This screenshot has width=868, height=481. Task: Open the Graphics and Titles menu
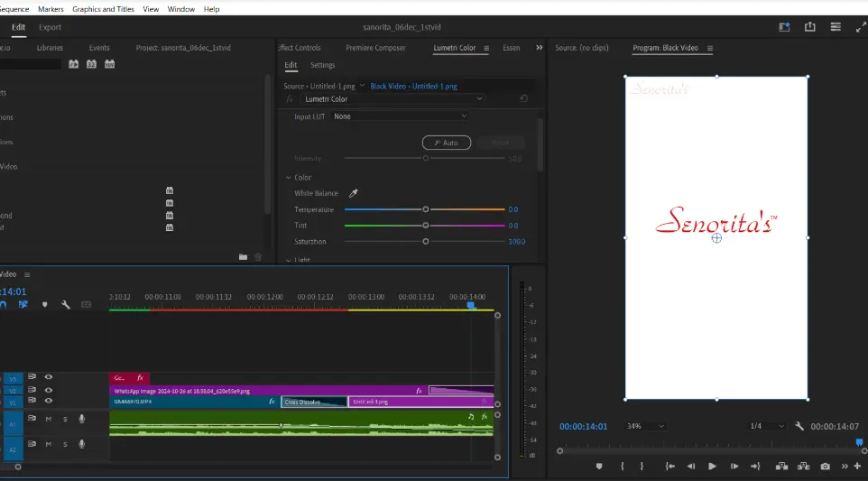coord(103,9)
